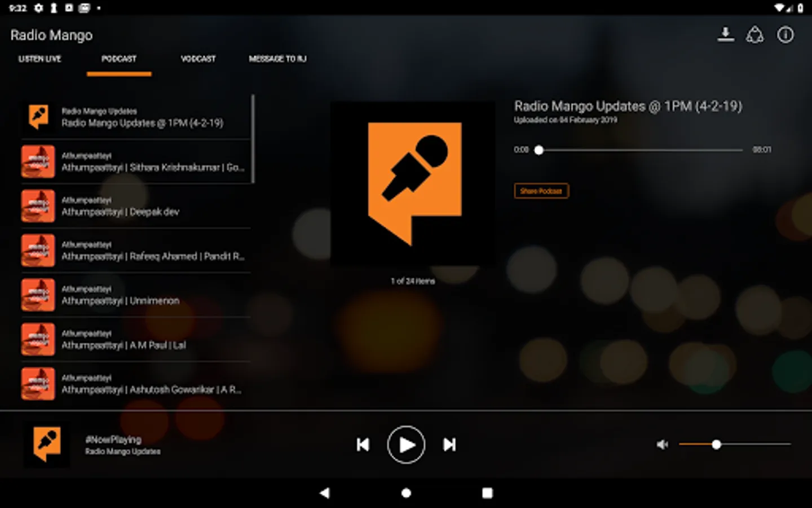Go to Message to RJ tab
812x508 pixels.
(x=277, y=59)
